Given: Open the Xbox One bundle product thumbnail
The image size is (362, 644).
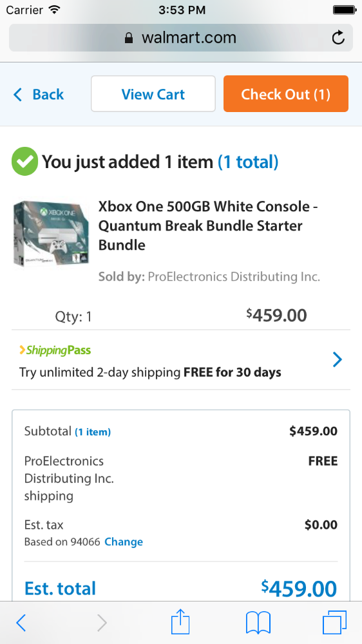Looking at the screenshot, I should (x=51, y=234).
